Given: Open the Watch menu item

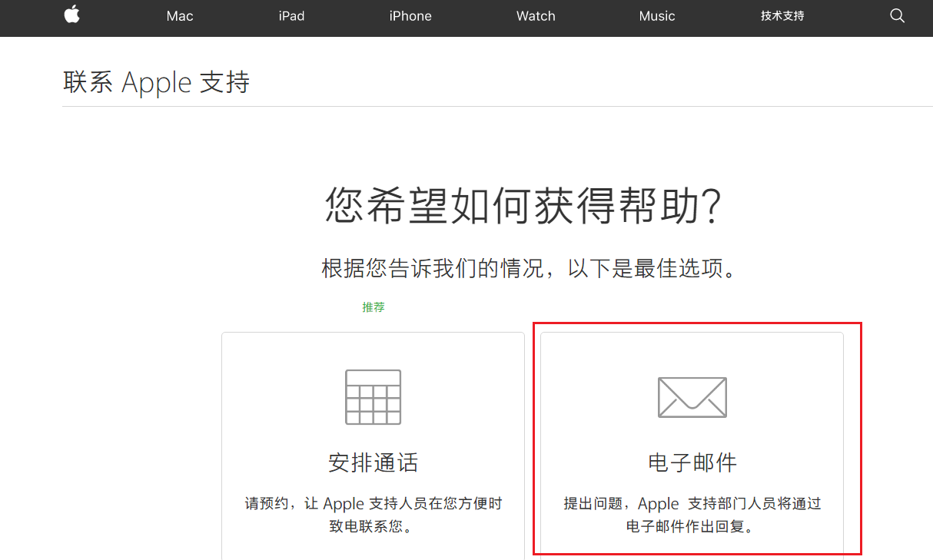Looking at the screenshot, I should (536, 16).
